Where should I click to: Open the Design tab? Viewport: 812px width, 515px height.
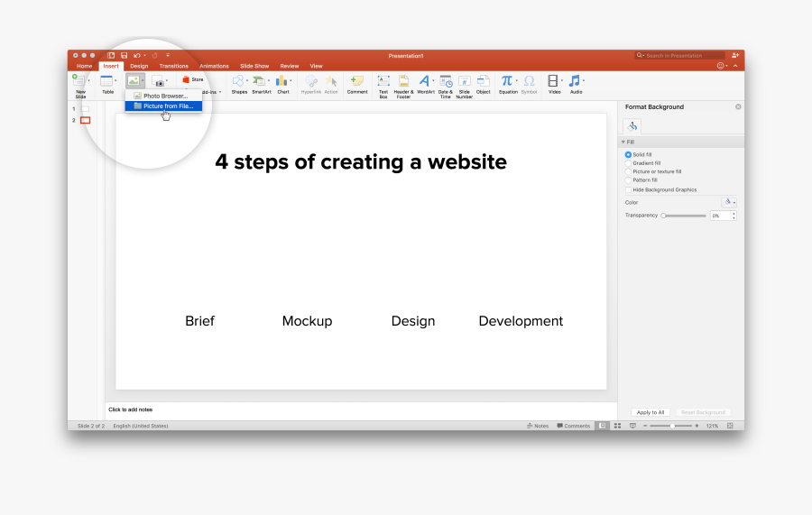(x=139, y=66)
